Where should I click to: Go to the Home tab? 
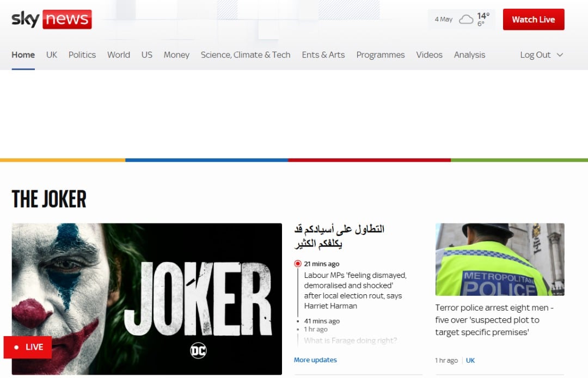click(x=23, y=55)
